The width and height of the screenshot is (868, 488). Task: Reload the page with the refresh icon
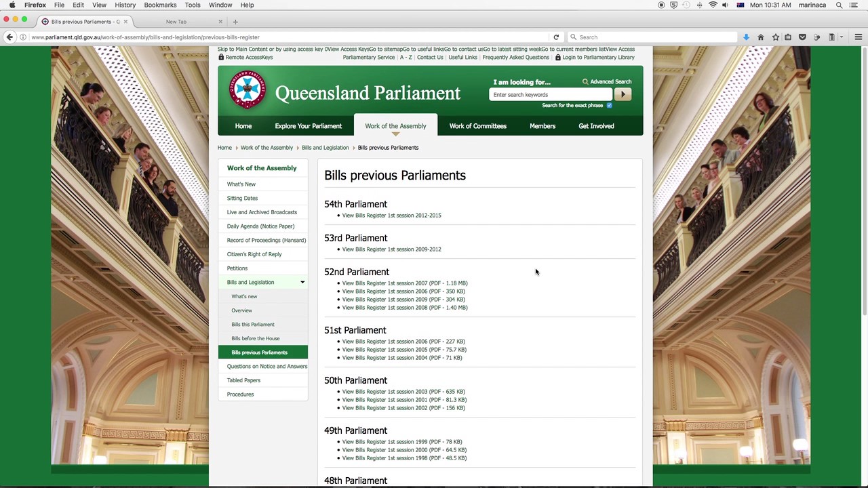click(x=556, y=37)
